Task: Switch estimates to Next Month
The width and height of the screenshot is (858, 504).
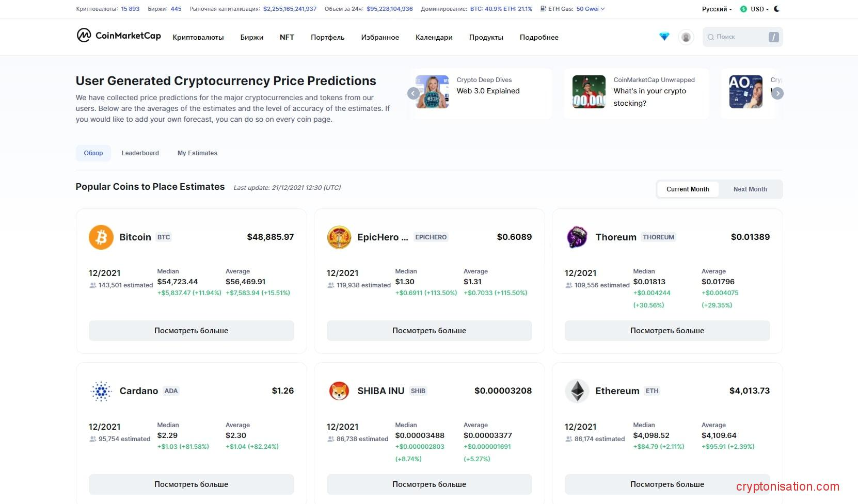Action: [750, 189]
